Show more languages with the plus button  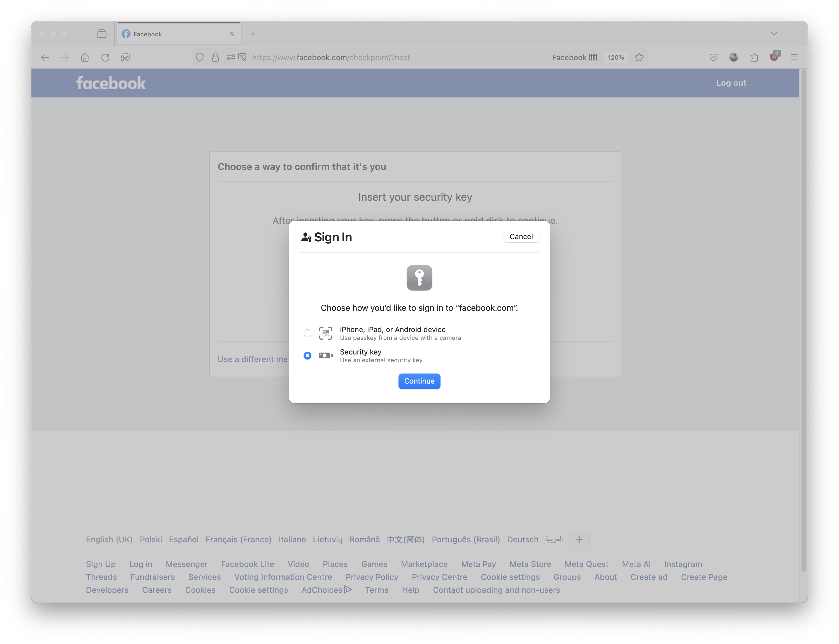tap(579, 539)
